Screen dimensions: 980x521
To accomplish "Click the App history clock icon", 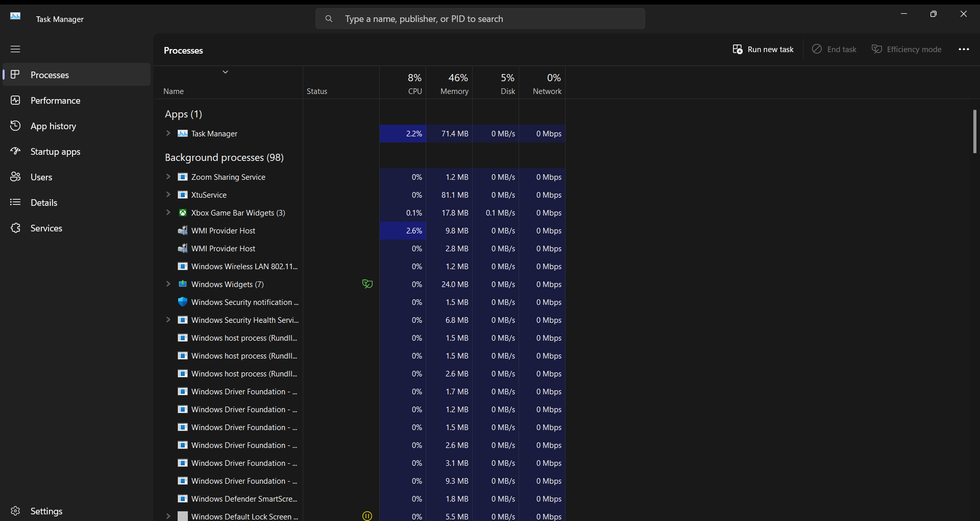I will click(15, 126).
